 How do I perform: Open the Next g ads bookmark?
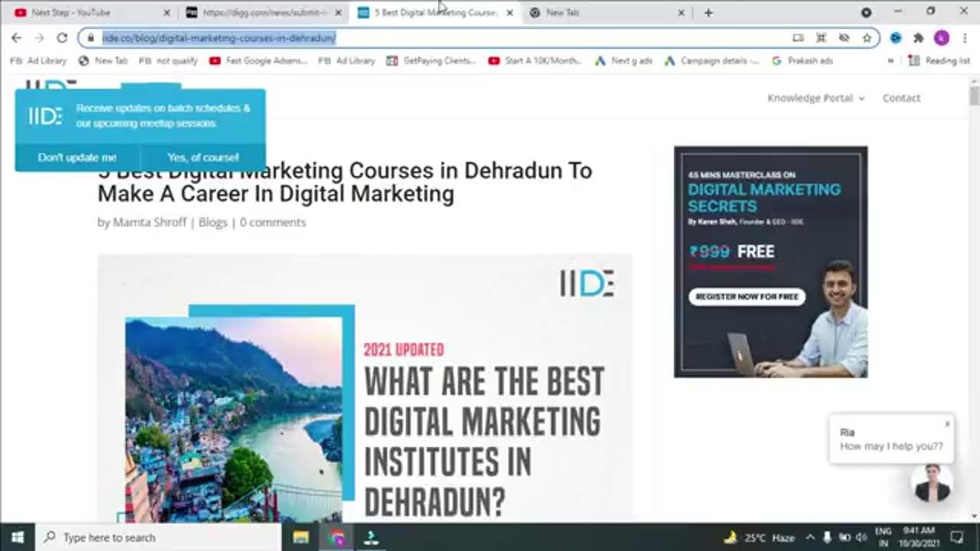click(x=623, y=60)
